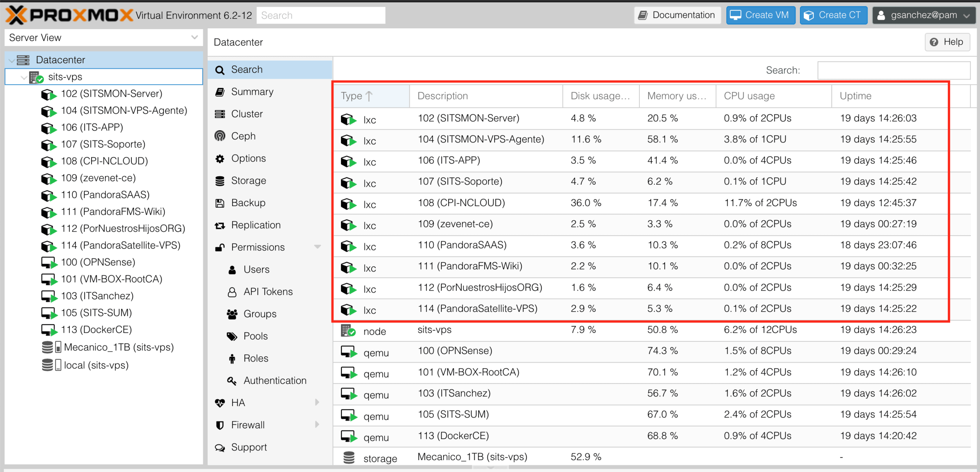Collapse the sits-vps tree node
Screen dimensions: 980x472
pyautogui.click(x=24, y=77)
